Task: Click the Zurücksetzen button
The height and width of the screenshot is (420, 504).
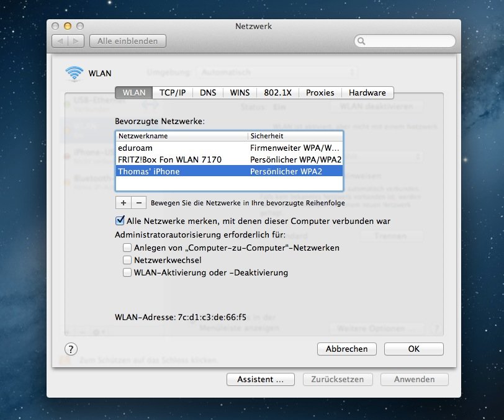Action: tap(338, 379)
